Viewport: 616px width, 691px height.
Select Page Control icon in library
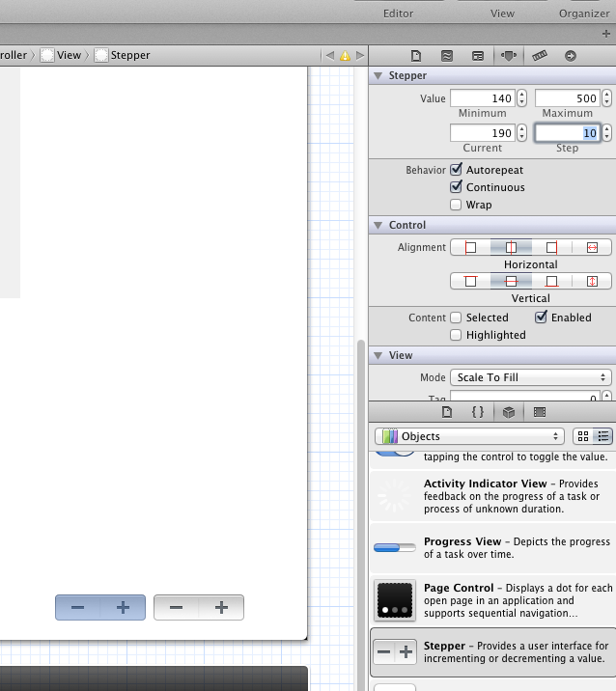click(x=395, y=600)
